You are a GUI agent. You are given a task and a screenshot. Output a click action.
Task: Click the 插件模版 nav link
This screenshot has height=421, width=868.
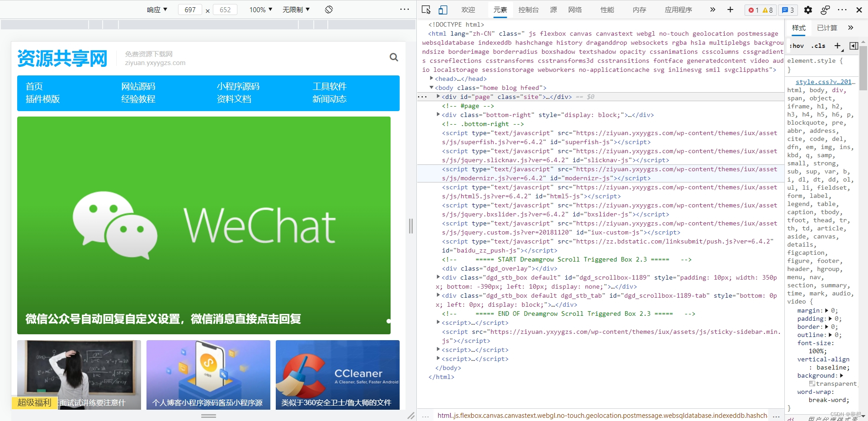coord(43,99)
